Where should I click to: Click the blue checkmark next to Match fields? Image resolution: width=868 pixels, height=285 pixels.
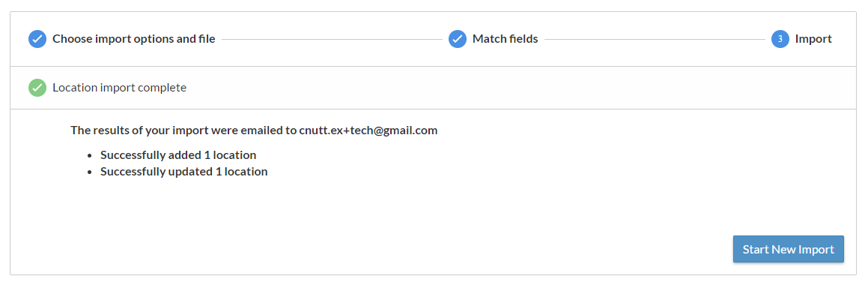[458, 39]
